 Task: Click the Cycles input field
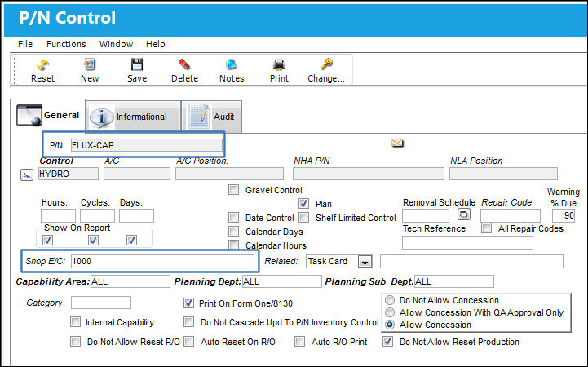97,216
